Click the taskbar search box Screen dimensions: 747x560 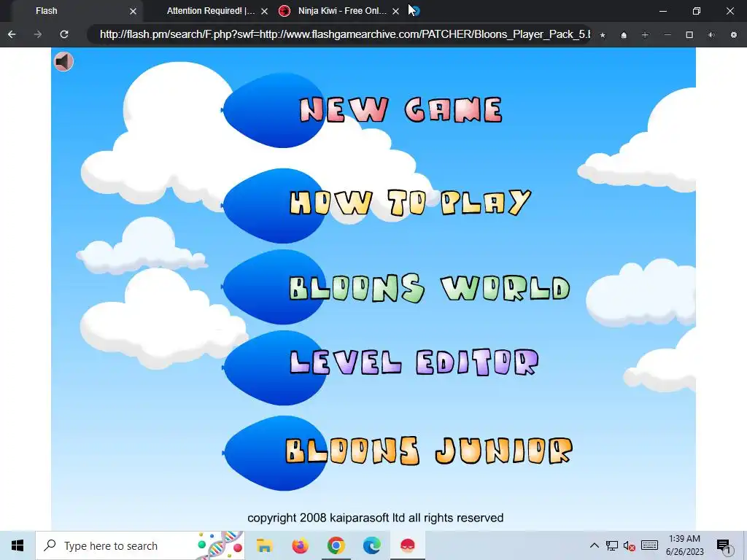140,545
